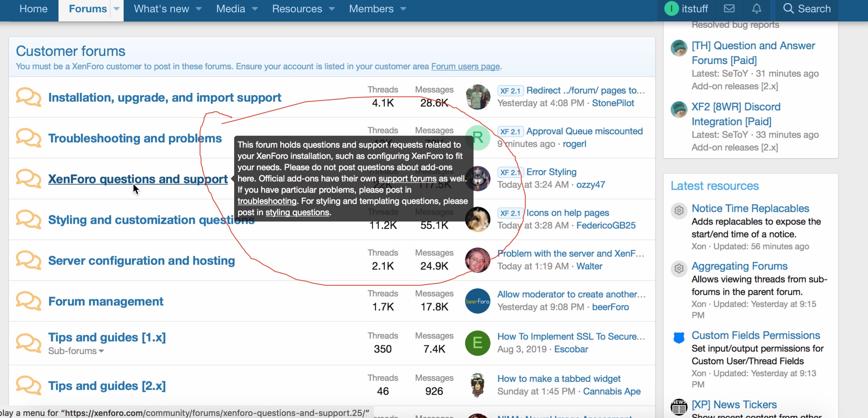This screenshot has width=868, height=418.
Task: Open thread Approval Queue miscounted
Action: pyautogui.click(x=585, y=131)
